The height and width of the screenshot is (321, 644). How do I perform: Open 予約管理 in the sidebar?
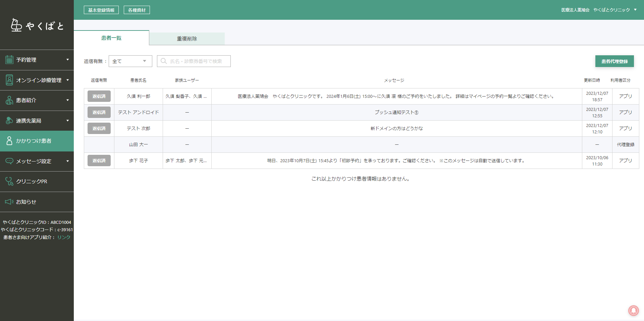37,60
